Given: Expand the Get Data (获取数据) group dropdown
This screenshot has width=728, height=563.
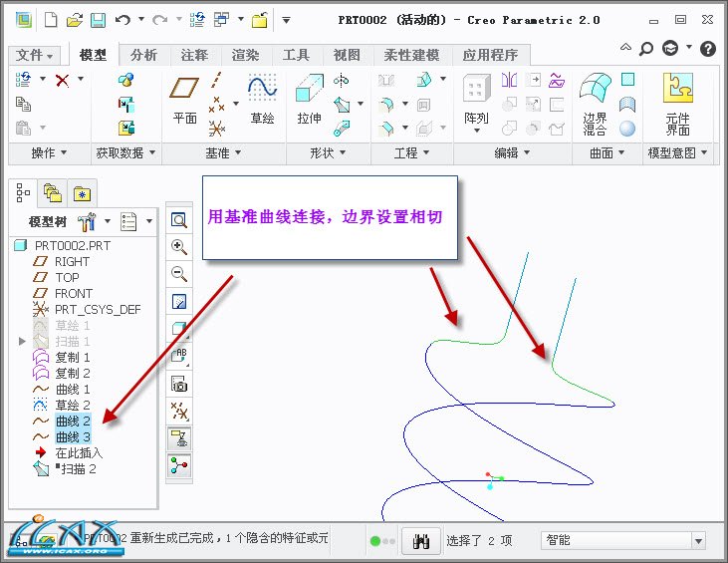Looking at the screenshot, I should coord(125,152).
